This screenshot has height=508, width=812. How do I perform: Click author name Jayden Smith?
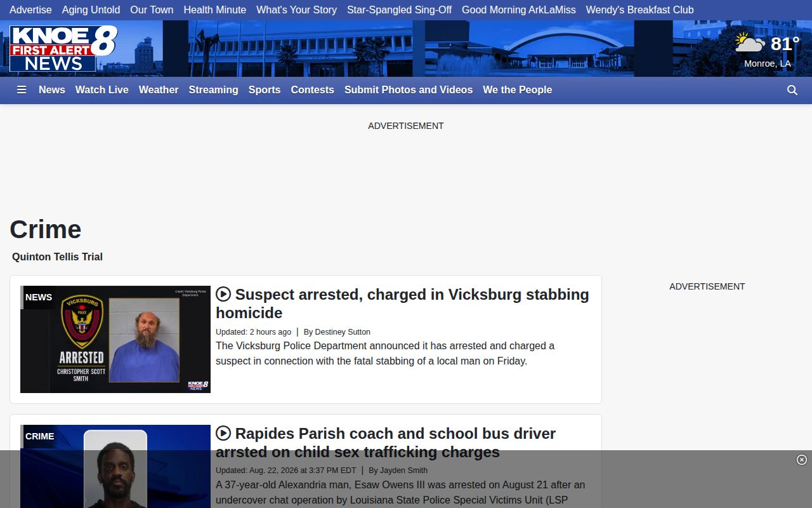click(x=403, y=471)
